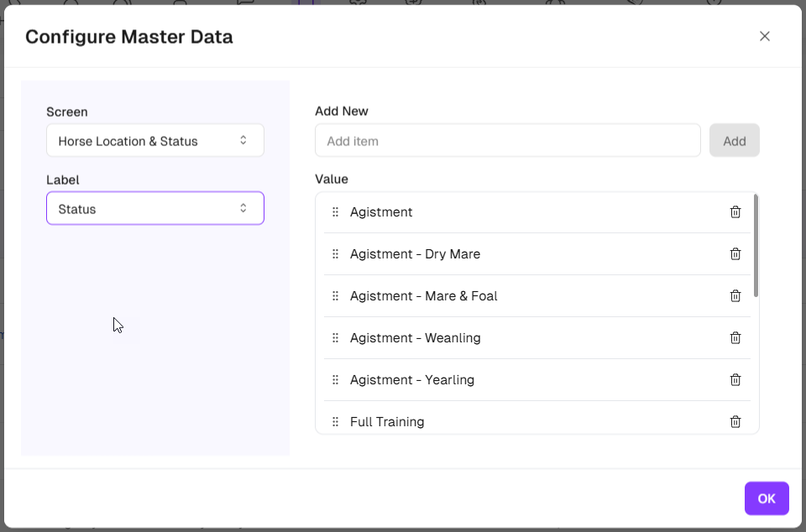Delete the Full Training value
Image resolution: width=806 pixels, height=532 pixels.
[735, 422]
